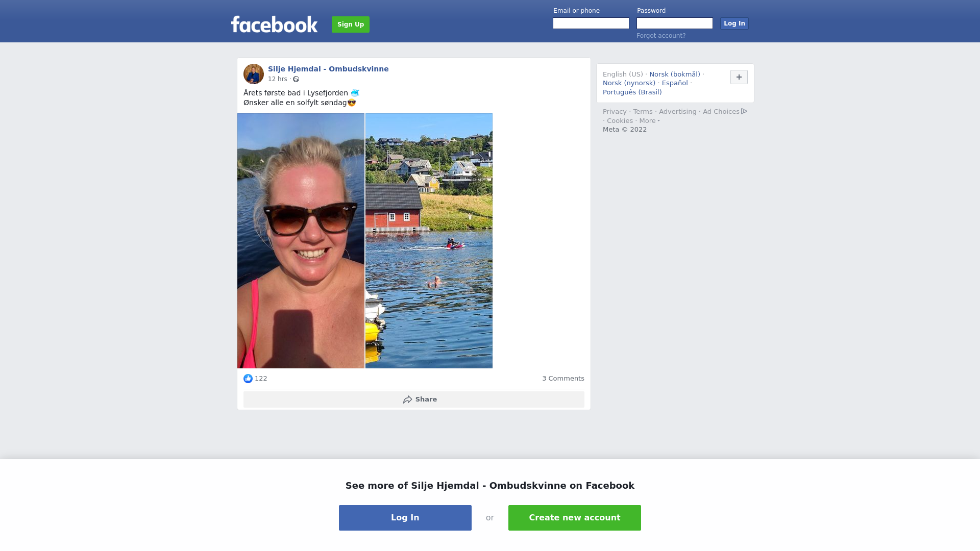Expand the More footer dropdown
The height and width of the screenshot is (551, 980).
pos(649,121)
